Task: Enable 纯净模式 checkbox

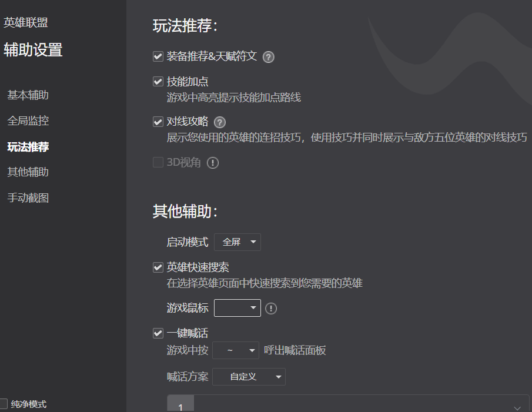Action: tap(3, 404)
